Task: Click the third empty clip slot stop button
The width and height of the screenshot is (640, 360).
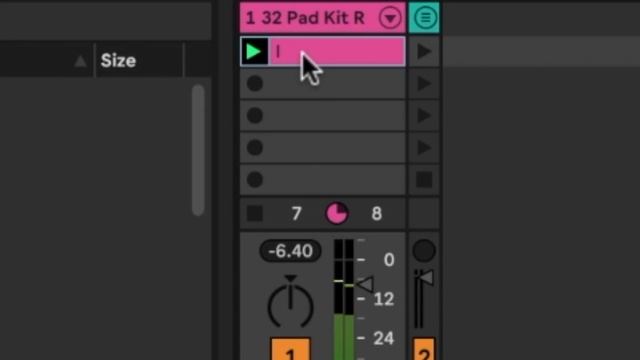Action: pyautogui.click(x=255, y=116)
